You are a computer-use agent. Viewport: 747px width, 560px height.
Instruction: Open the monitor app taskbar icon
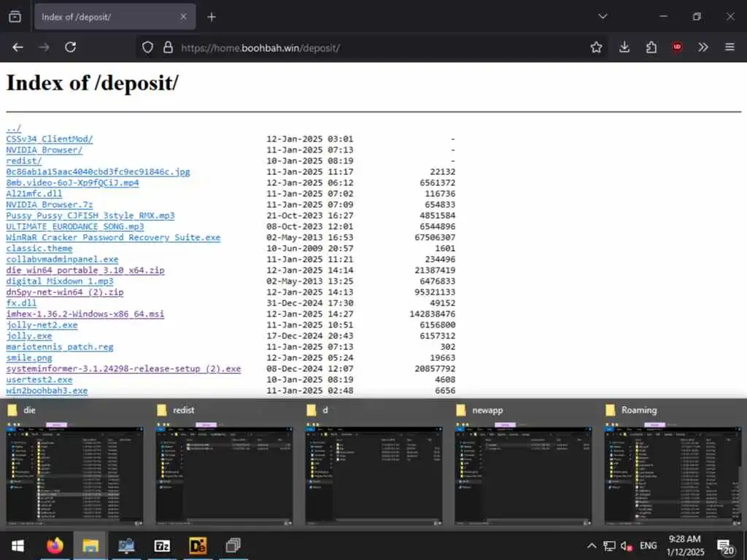point(126,545)
